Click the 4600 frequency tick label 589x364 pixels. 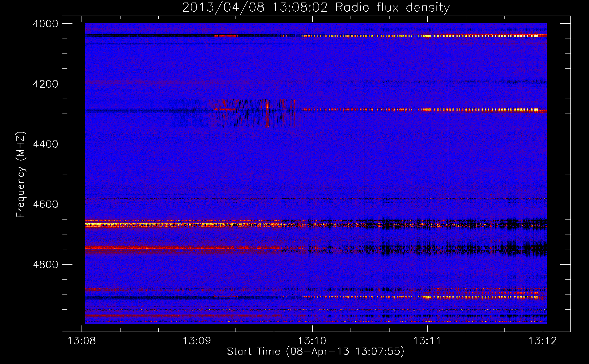tap(46, 204)
